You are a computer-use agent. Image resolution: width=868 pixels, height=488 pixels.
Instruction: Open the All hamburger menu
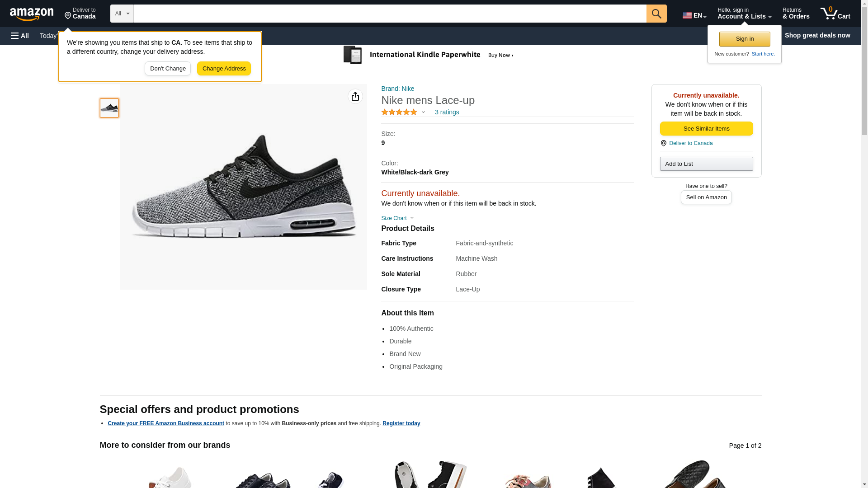[20, 36]
